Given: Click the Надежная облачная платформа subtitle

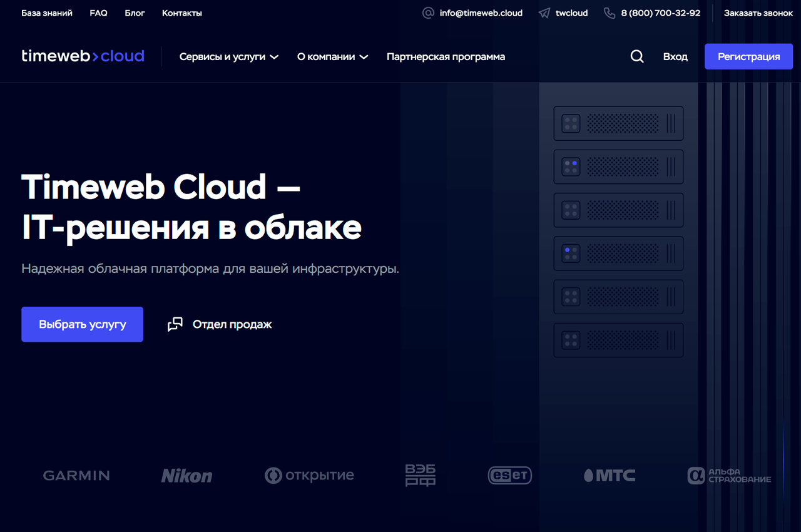Looking at the screenshot, I should [x=210, y=269].
